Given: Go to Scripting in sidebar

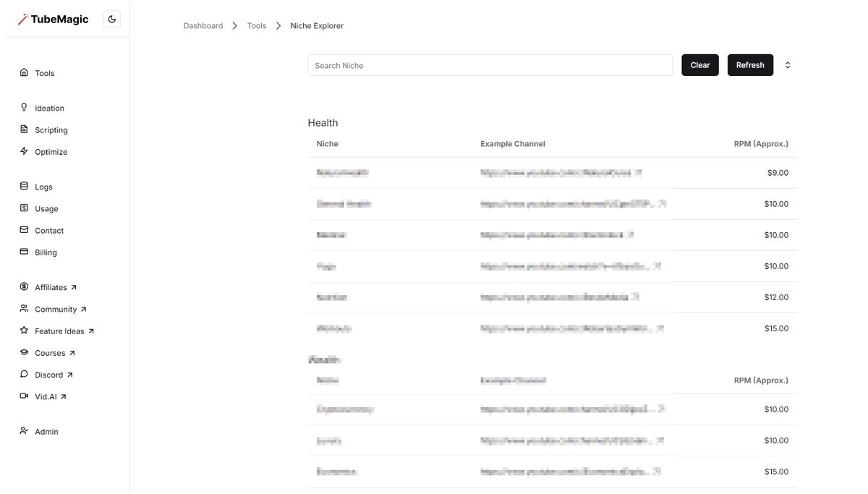Looking at the screenshot, I should tap(51, 130).
